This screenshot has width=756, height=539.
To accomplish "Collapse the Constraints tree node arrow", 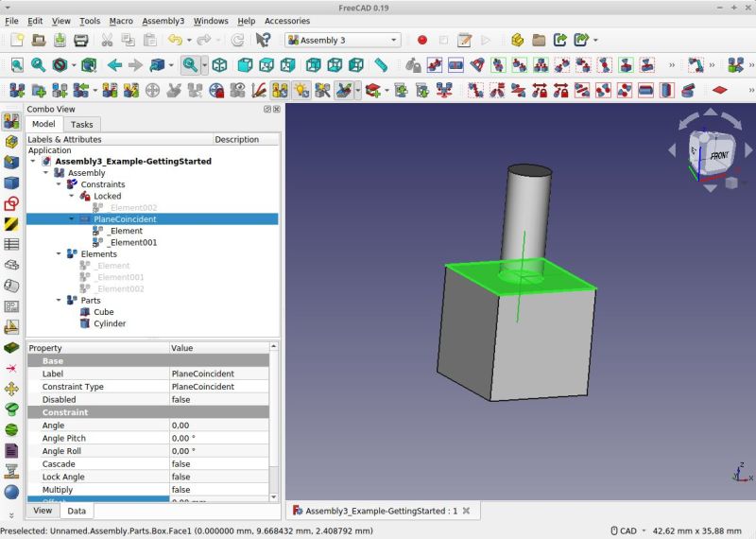I will 59,184.
